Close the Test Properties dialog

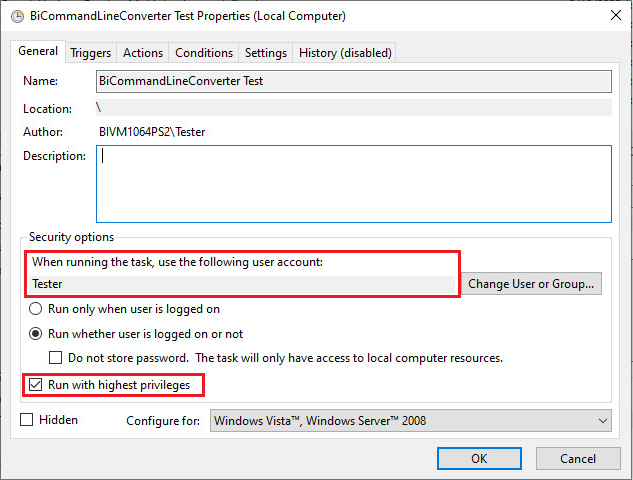[613, 16]
